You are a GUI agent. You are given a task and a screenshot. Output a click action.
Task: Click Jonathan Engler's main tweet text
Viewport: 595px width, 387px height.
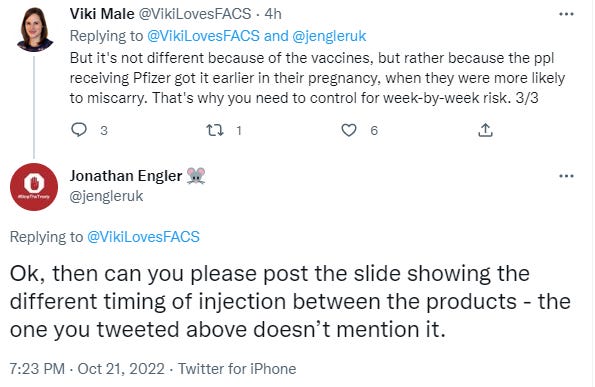point(290,302)
